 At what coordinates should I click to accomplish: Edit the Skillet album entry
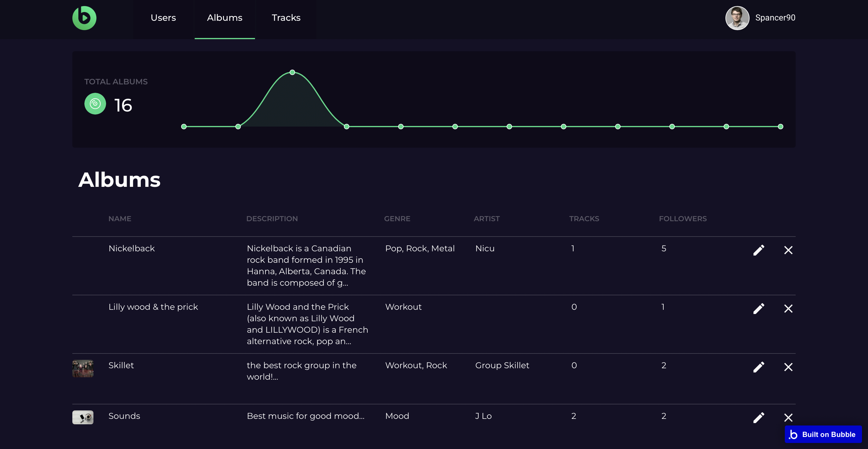[x=759, y=367]
